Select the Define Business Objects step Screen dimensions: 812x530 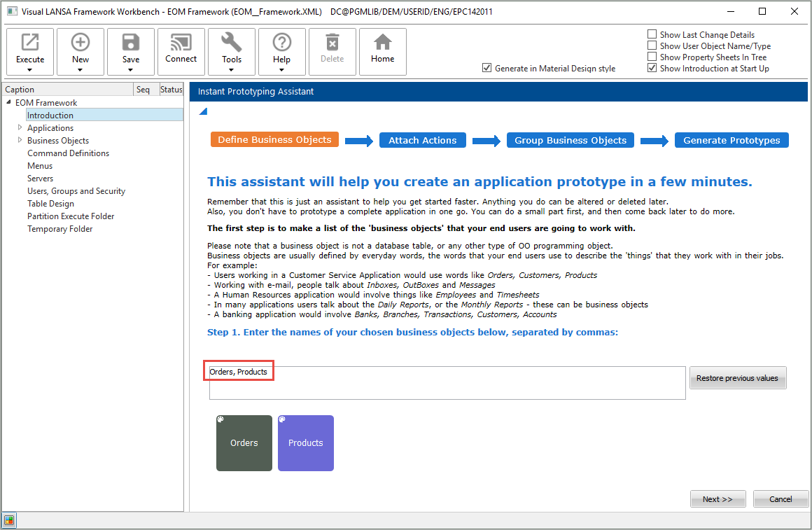[274, 140]
